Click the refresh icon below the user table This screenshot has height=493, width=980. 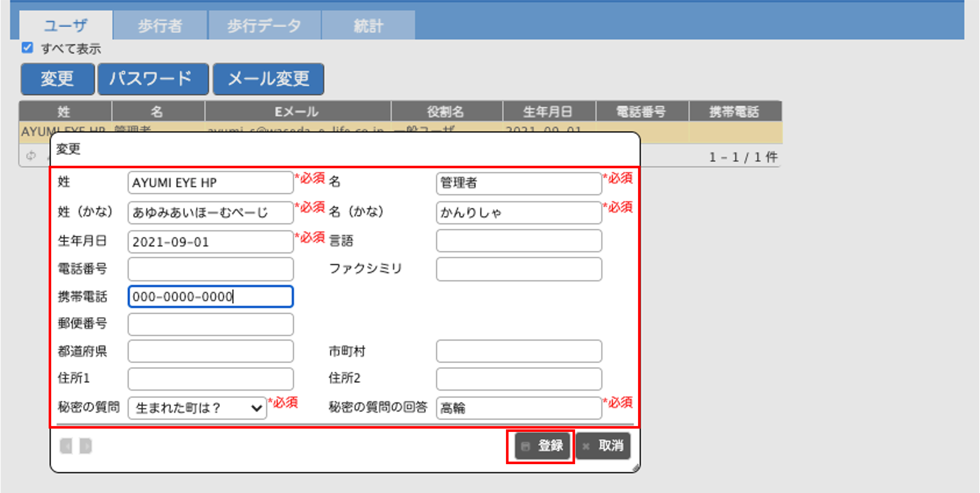coord(31,156)
